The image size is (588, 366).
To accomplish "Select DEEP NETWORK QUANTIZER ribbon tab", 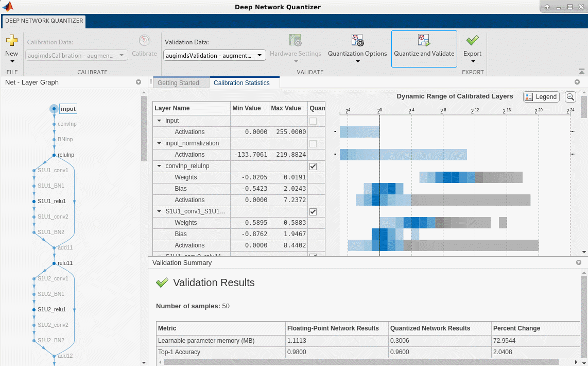I will 44,21.
